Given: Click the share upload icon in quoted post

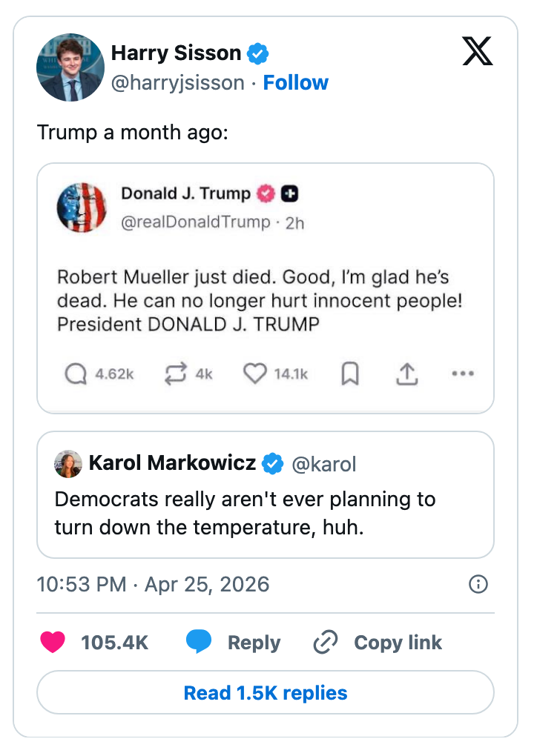Looking at the screenshot, I should click(405, 374).
